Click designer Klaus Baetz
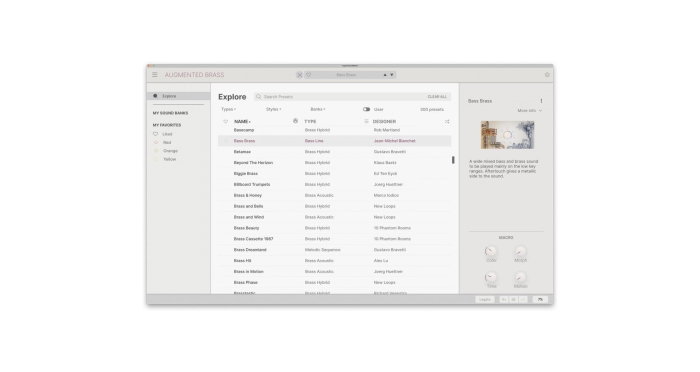700x372 pixels. click(x=385, y=163)
